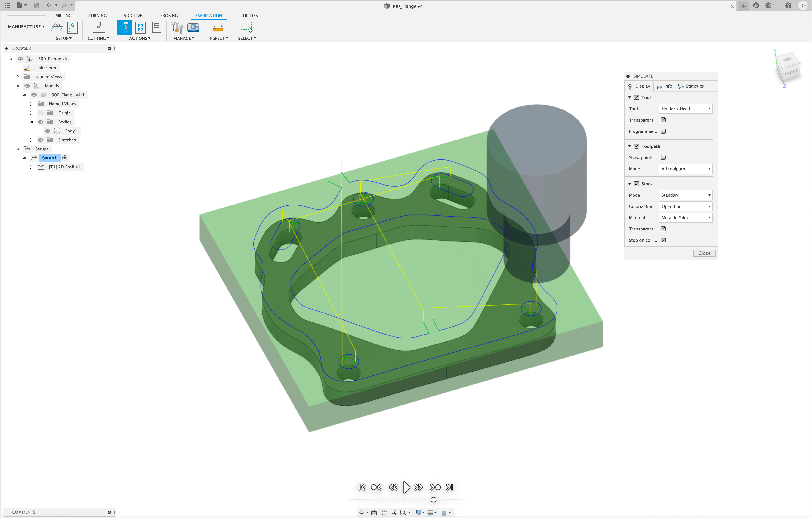Open the MANUFACTURE workspace button
The height and width of the screenshot is (518, 812).
click(x=26, y=27)
